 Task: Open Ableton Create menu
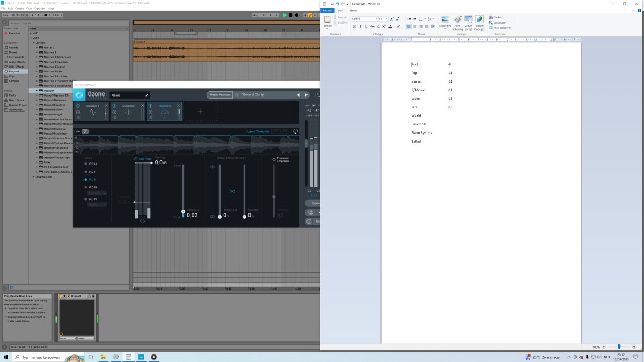(19, 9)
